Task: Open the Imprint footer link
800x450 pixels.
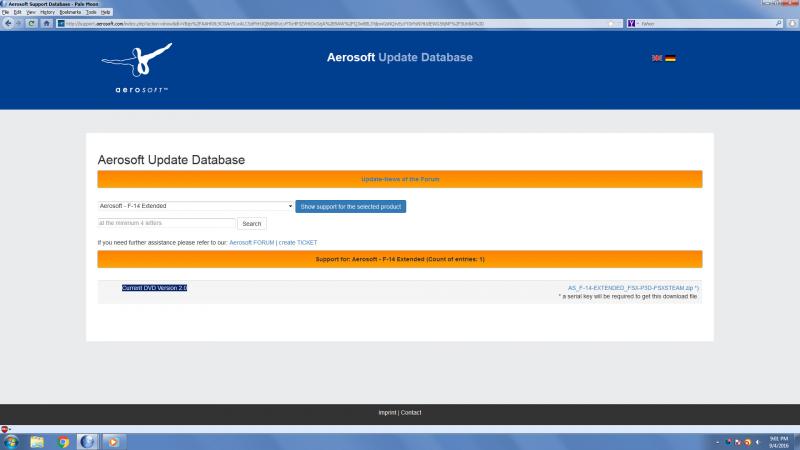Action: pyautogui.click(x=387, y=413)
